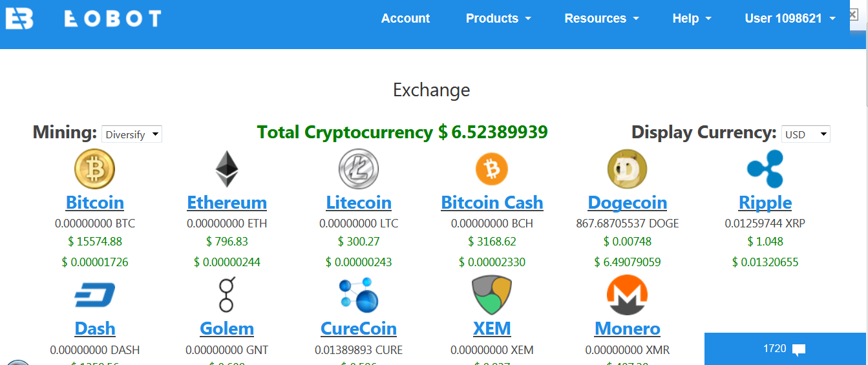Go to the Account page

405,19
